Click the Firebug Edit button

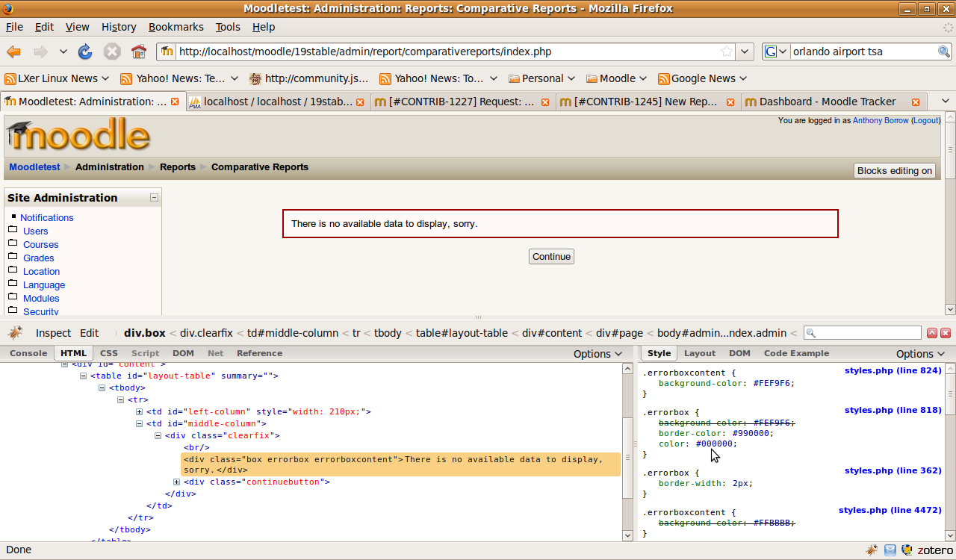click(90, 333)
